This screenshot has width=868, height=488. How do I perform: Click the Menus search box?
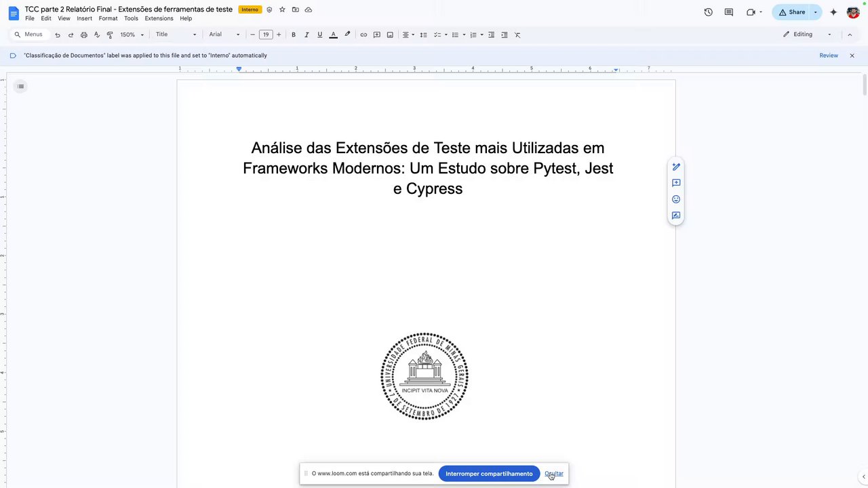(x=29, y=35)
